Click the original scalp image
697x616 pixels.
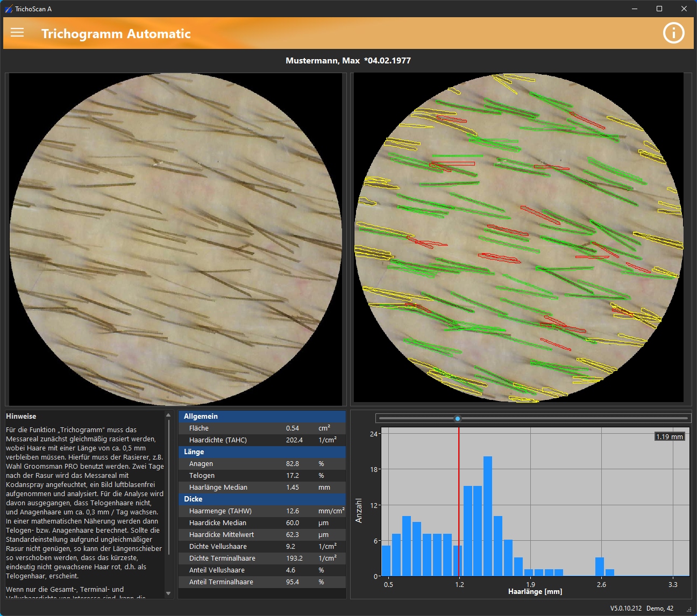pos(175,239)
